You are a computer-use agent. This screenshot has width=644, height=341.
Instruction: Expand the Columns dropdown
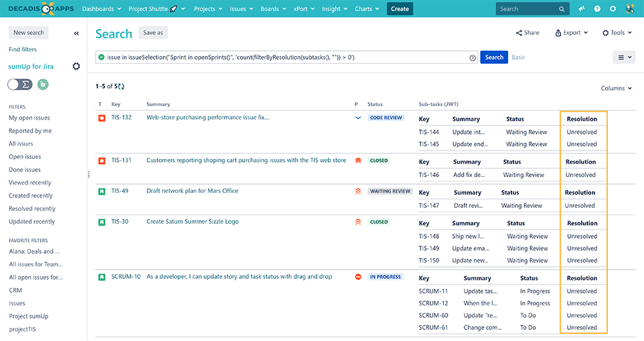click(616, 88)
